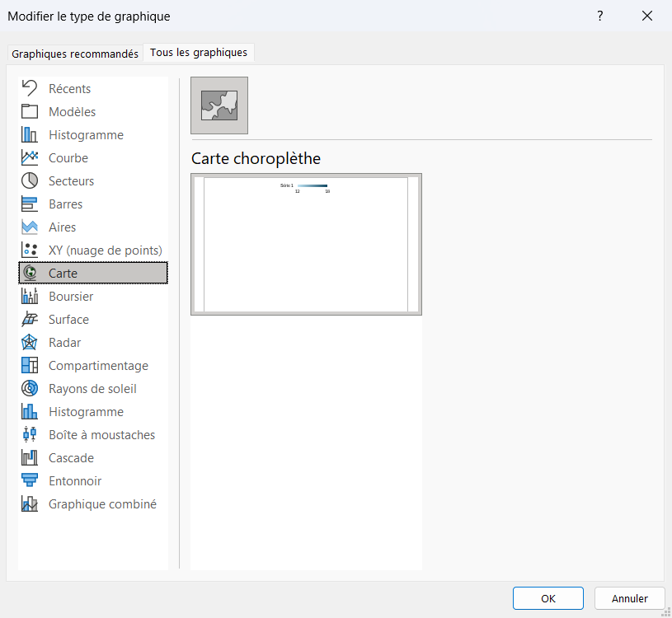This screenshot has height=618, width=672.
Task: Click the Boursier category text
Action: 71,297
